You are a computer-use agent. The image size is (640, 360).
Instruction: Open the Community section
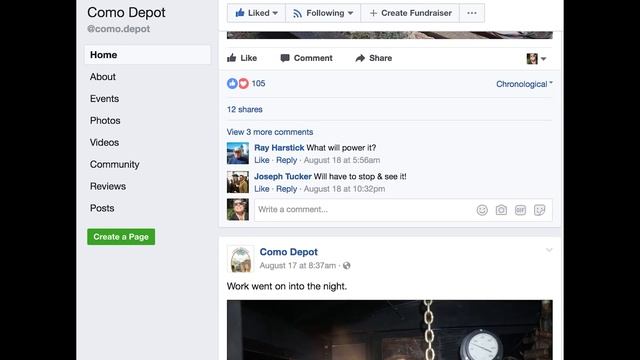(x=115, y=164)
